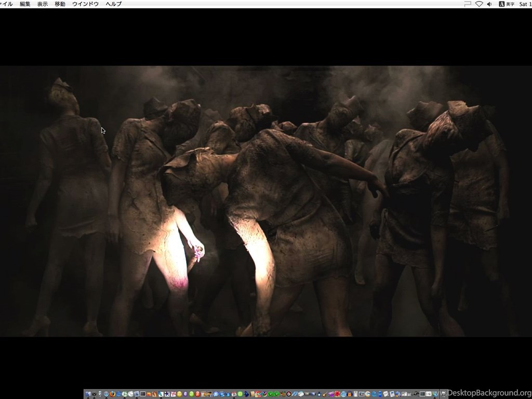Open System Preferences gear in Dock
The width and height of the screenshot is (532, 399).
point(95,394)
